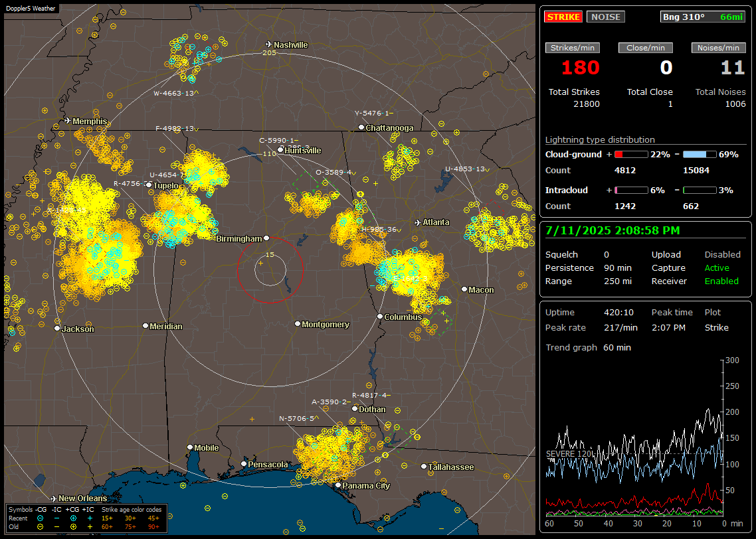The image size is (756, 539).
Task: Click the Upload Disabled status
Action: [x=722, y=254]
